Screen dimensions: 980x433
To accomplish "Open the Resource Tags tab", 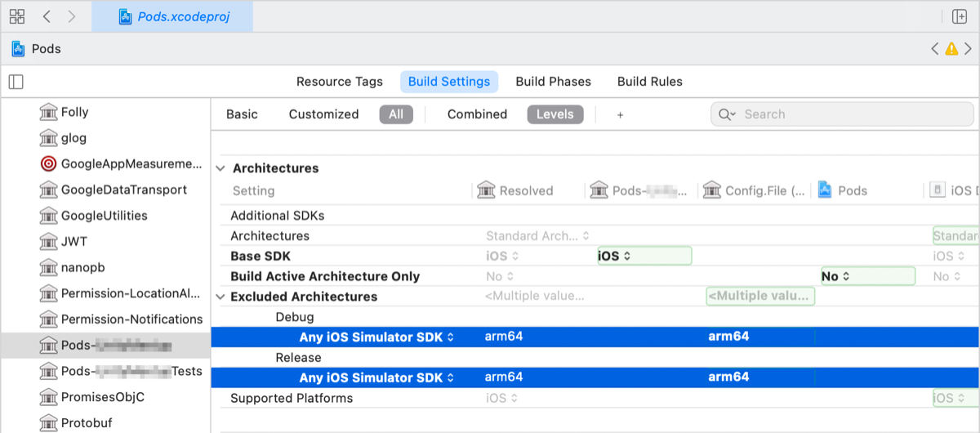I will pos(339,82).
